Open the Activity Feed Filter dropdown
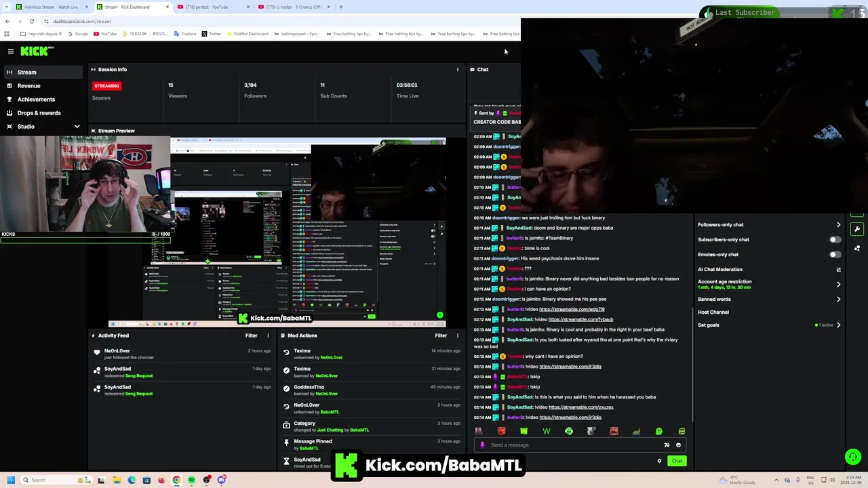The width and height of the screenshot is (868, 488). [x=252, y=335]
